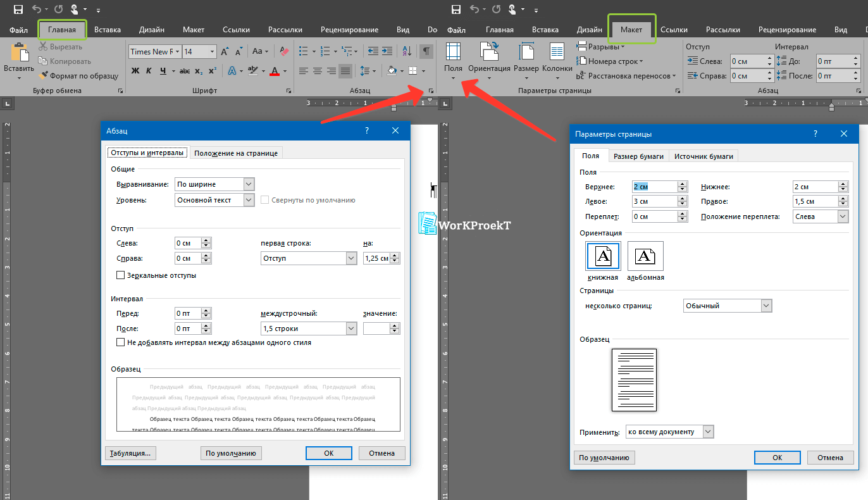Open the Колонки columns tool
868x500 pixels.
tap(557, 58)
